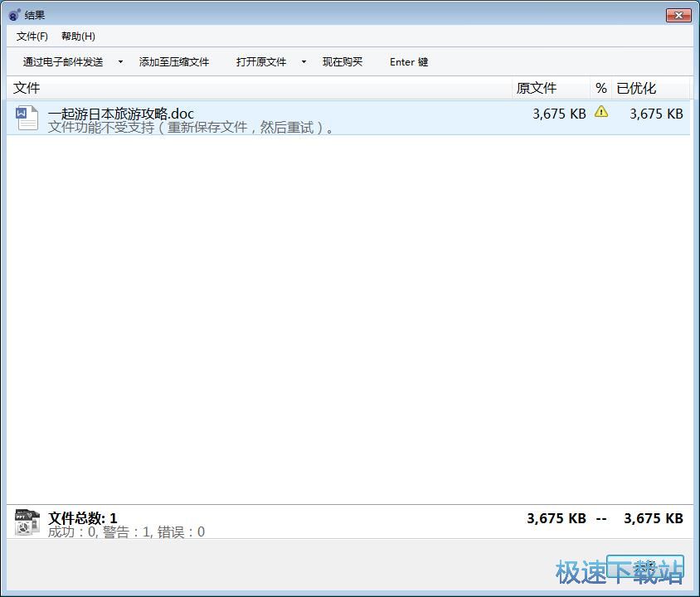Open the 帮助(H) menu
The image size is (700, 597).
[x=78, y=36]
